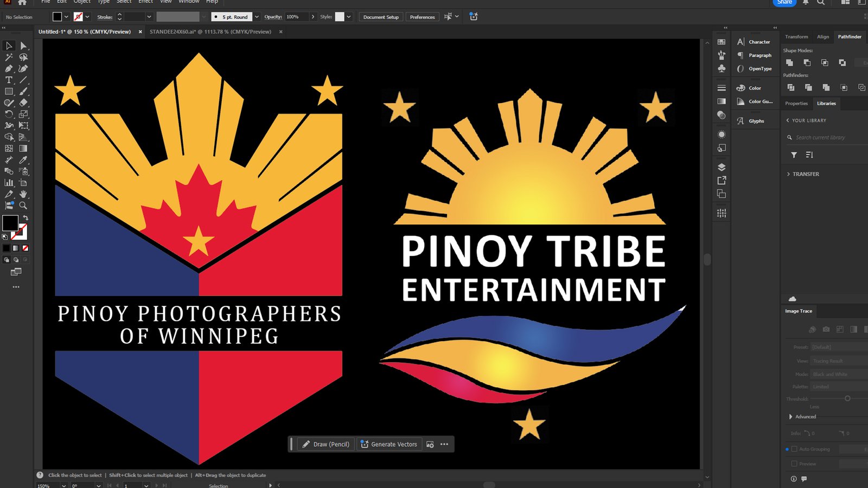Swap fill and stroke colors
Screen dimensions: 868x488
(x=25, y=217)
